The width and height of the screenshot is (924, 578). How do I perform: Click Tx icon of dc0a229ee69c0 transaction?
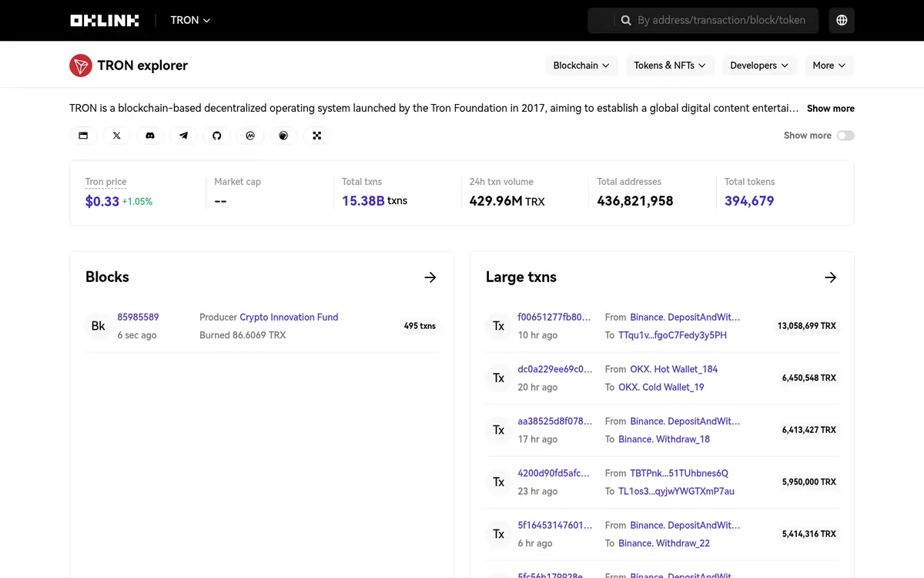pyautogui.click(x=499, y=378)
